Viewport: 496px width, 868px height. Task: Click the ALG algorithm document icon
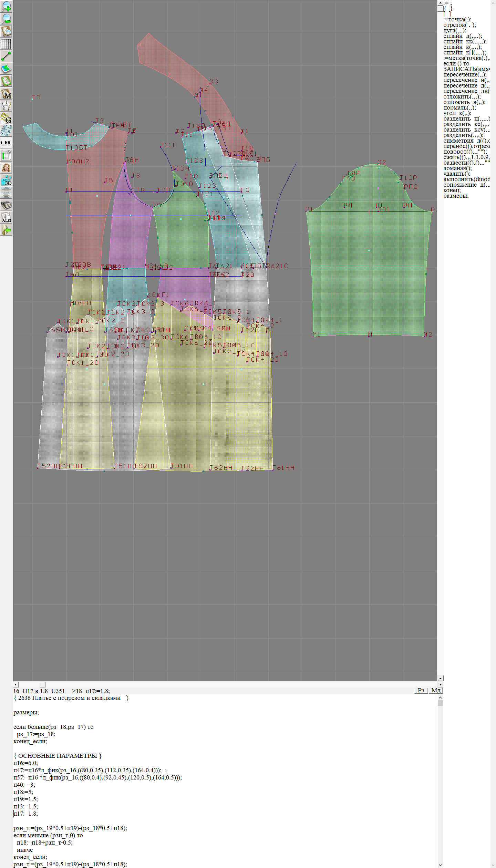pyautogui.click(x=6, y=217)
